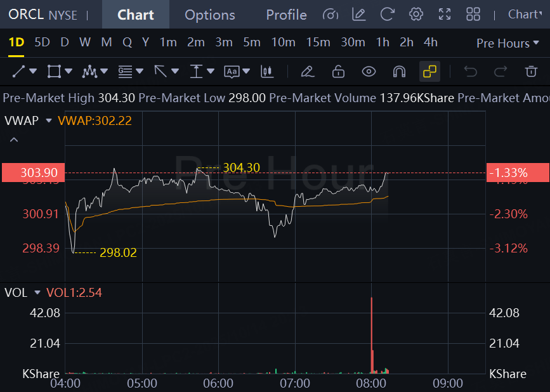The height and width of the screenshot is (392, 550).
Task: Select the 15m interval
Action: coord(318,42)
